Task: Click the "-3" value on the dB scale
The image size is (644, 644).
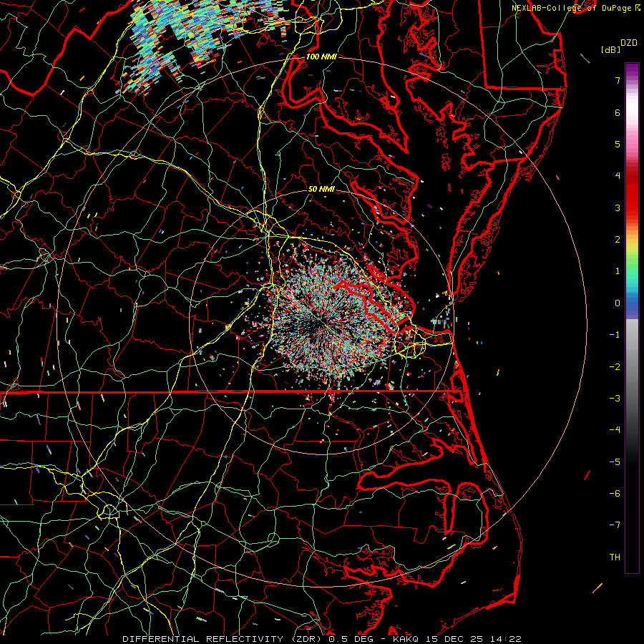Action: point(615,399)
